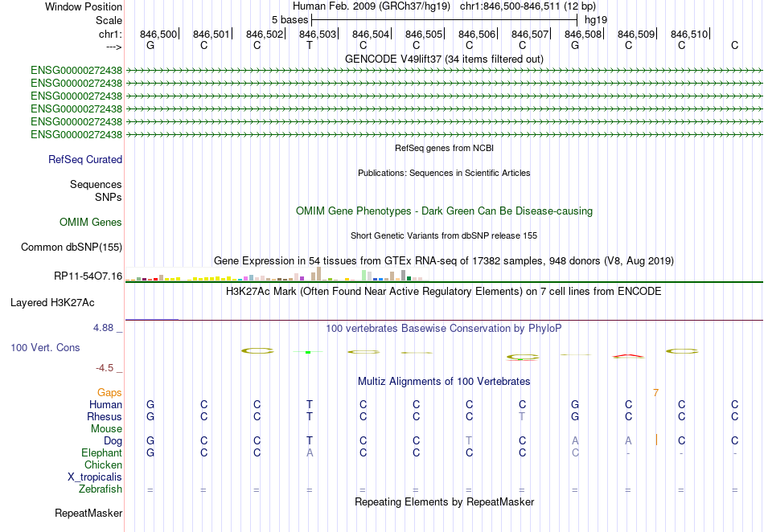Click the 4.88 upper scale value
The height and width of the screenshot is (532, 764).
[x=103, y=328]
